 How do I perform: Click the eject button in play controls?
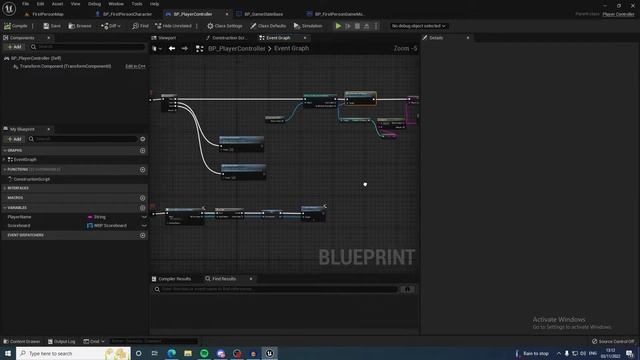click(367, 26)
